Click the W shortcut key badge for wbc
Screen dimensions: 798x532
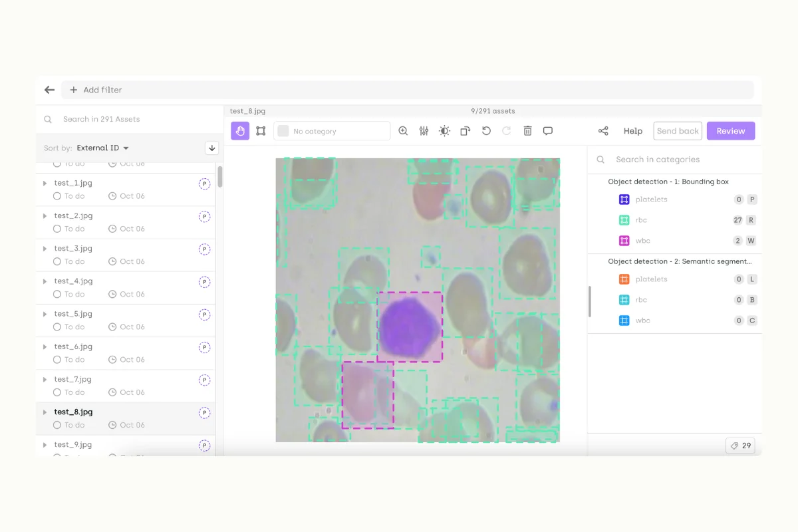(x=752, y=241)
